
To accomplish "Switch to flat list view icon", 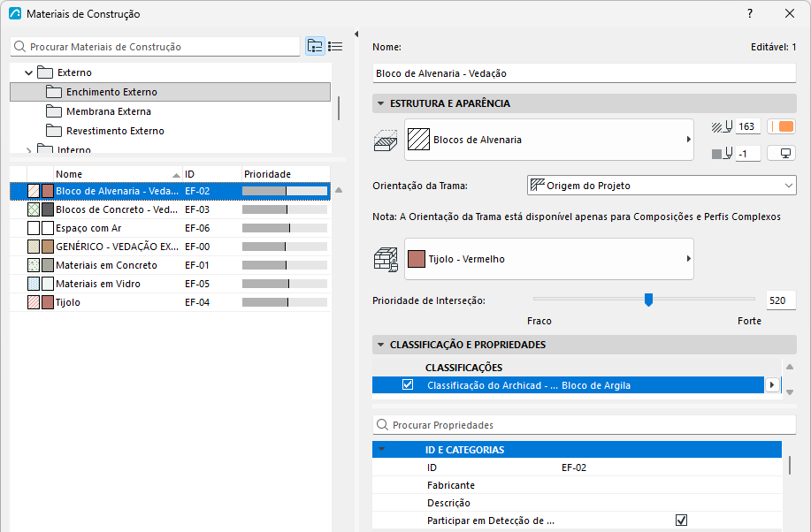I will [x=335, y=47].
